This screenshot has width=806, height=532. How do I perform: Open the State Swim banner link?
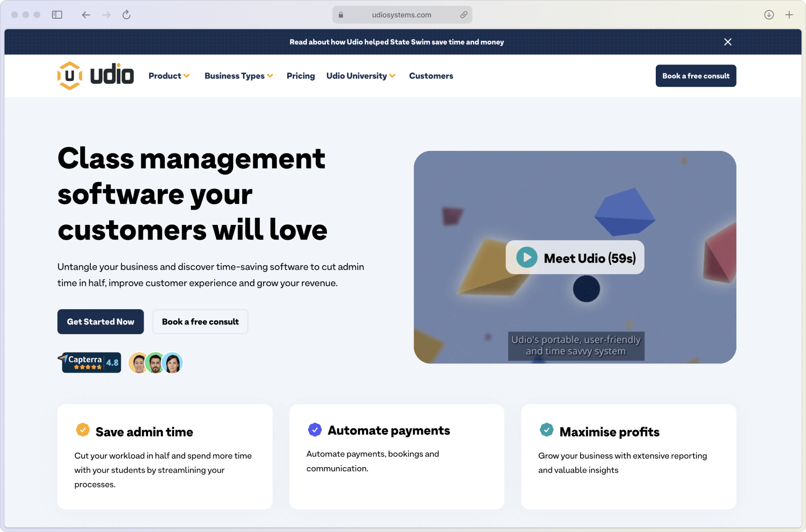396,42
